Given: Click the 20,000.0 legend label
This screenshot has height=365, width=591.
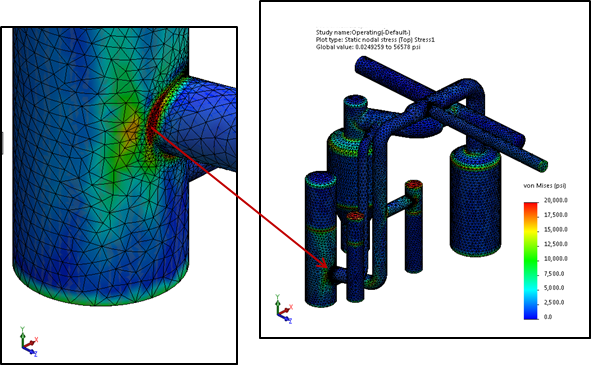Looking at the screenshot, I should (556, 200).
